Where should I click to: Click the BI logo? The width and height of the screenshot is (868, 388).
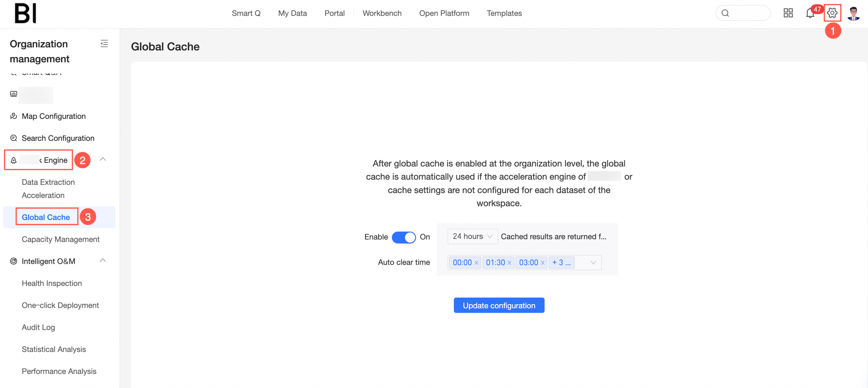coord(25,13)
